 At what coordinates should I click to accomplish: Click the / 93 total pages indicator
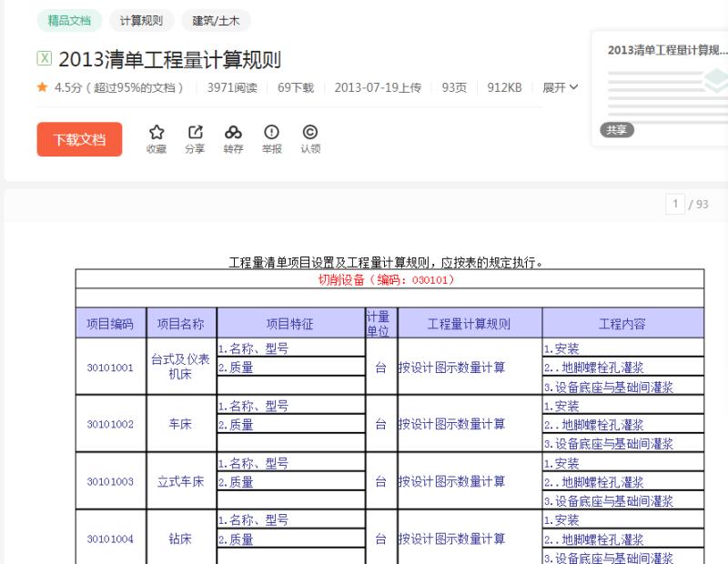click(x=698, y=205)
